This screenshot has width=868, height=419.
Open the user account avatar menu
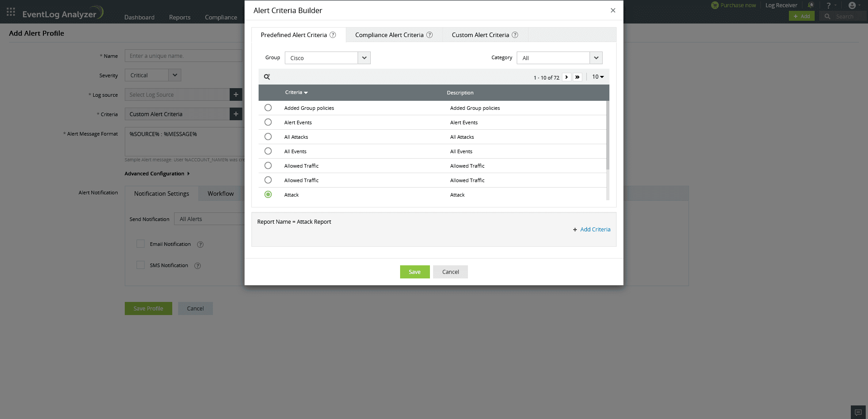pyautogui.click(x=852, y=5)
